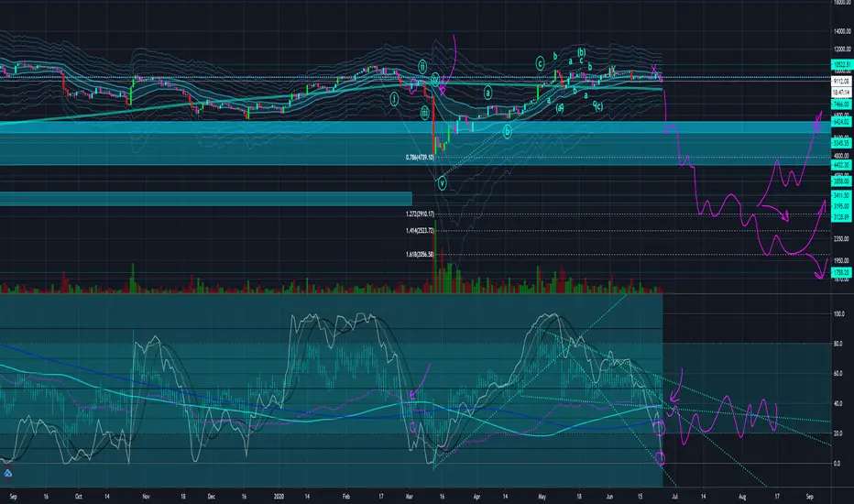The width and height of the screenshot is (854, 504).
Task: Select the circled wave iii label
Action: pos(425,114)
